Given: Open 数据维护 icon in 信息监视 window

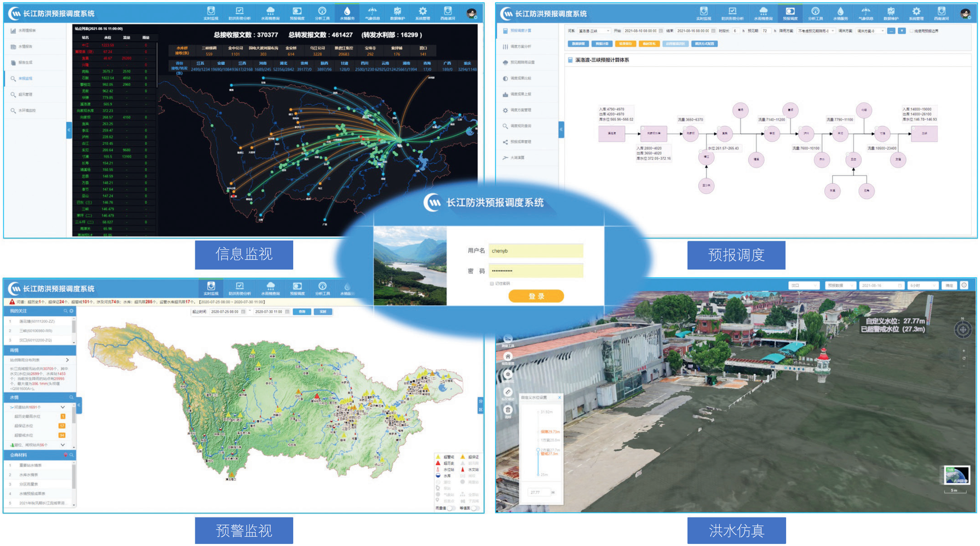Looking at the screenshot, I should (x=397, y=13).
